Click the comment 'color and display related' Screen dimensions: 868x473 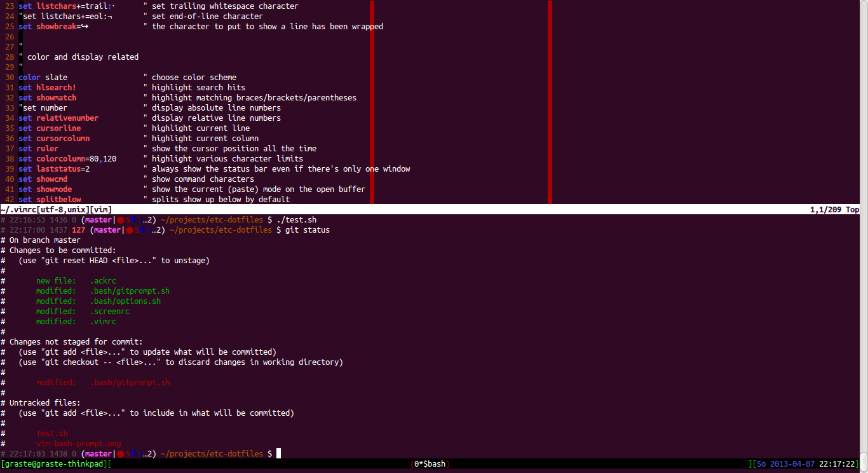[x=83, y=57]
